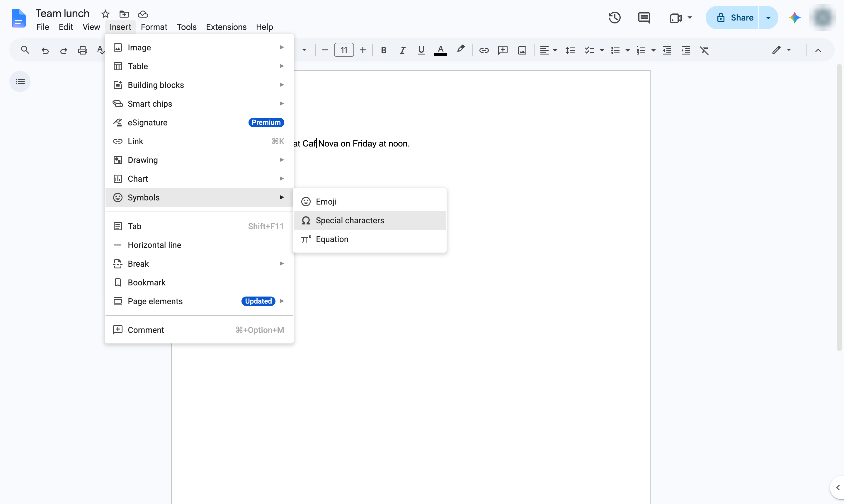Start a video call with camera icon
The width and height of the screenshot is (844, 504).
point(675,18)
